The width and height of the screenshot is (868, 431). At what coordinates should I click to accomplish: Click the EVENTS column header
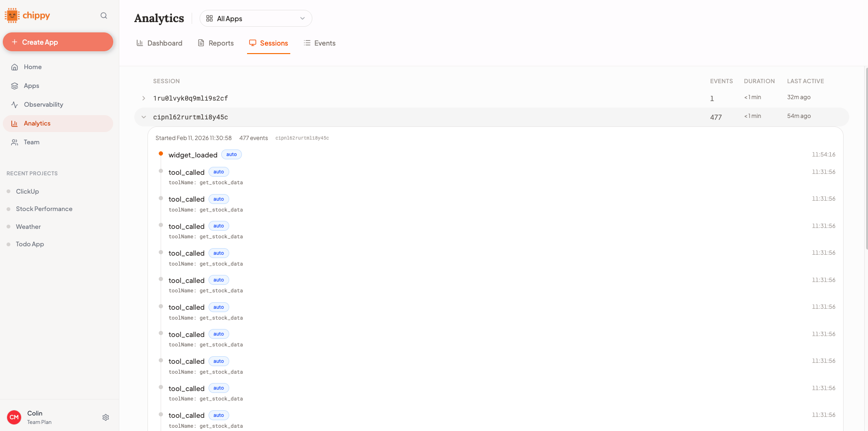(x=721, y=81)
